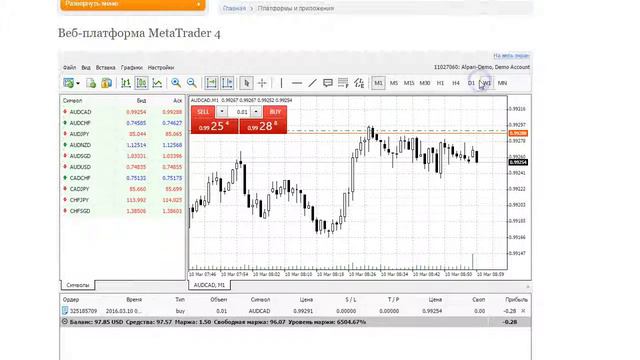Image resolution: width=640 pixels, height=360 pixels.
Task: Select AUDSGD in the symbols list
Action: pos(122,156)
